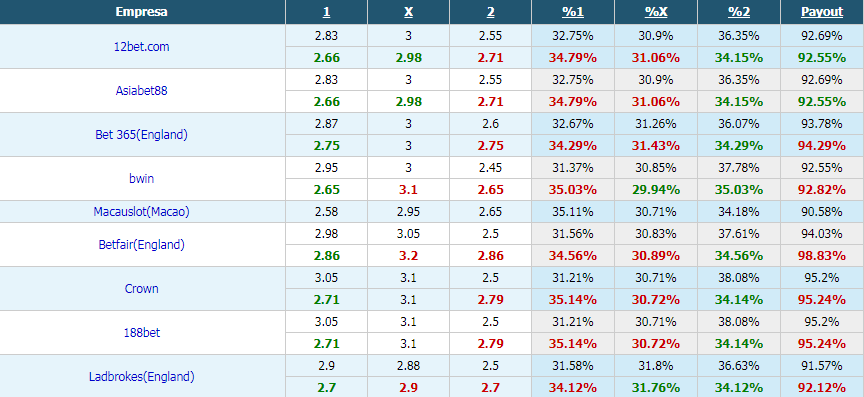Sort by the 2 column header

(x=490, y=12)
